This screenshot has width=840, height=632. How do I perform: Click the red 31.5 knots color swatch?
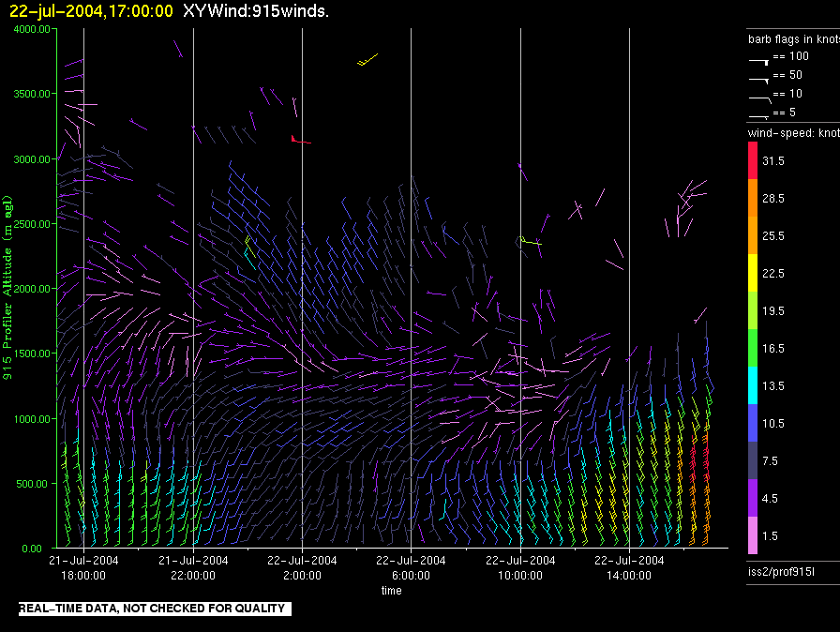click(753, 160)
